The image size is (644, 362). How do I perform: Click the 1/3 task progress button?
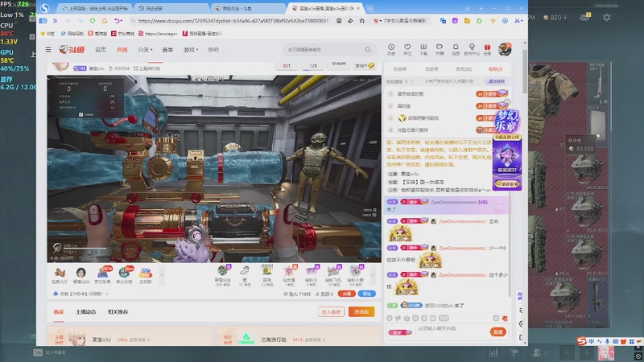coord(313,66)
